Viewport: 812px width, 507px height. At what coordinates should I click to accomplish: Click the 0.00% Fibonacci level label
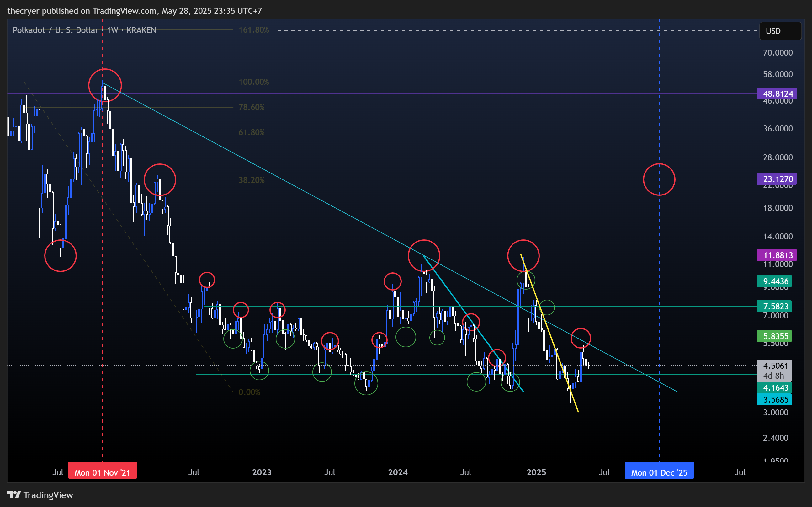[x=249, y=392]
